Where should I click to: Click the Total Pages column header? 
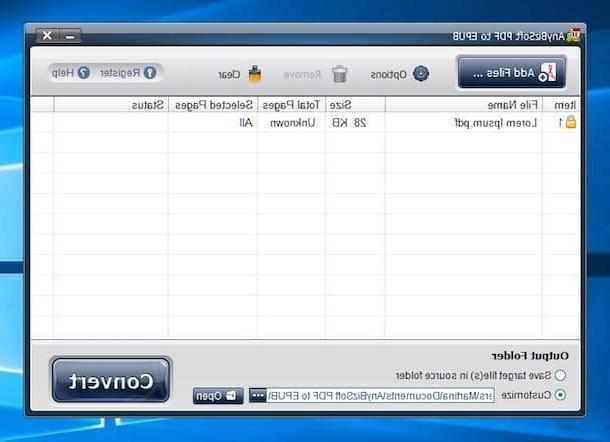tap(291, 105)
